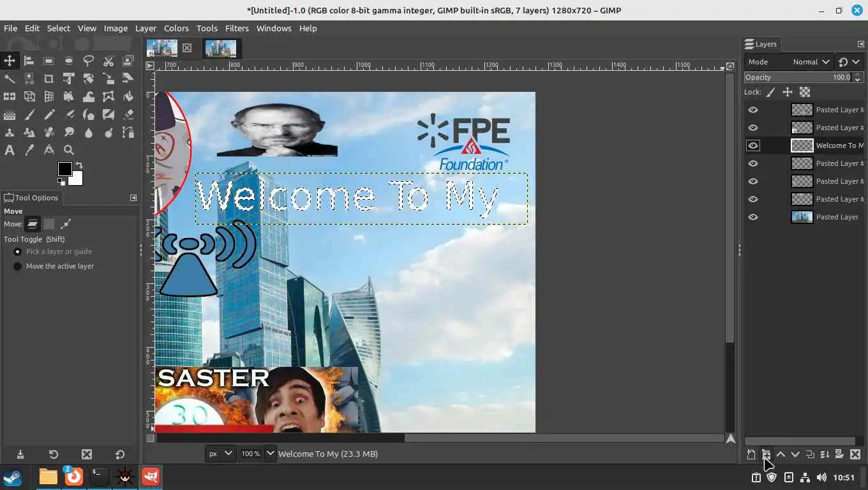Select the Color Picker eyedropper tool
This screenshot has height=490, width=868.
(29, 150)
